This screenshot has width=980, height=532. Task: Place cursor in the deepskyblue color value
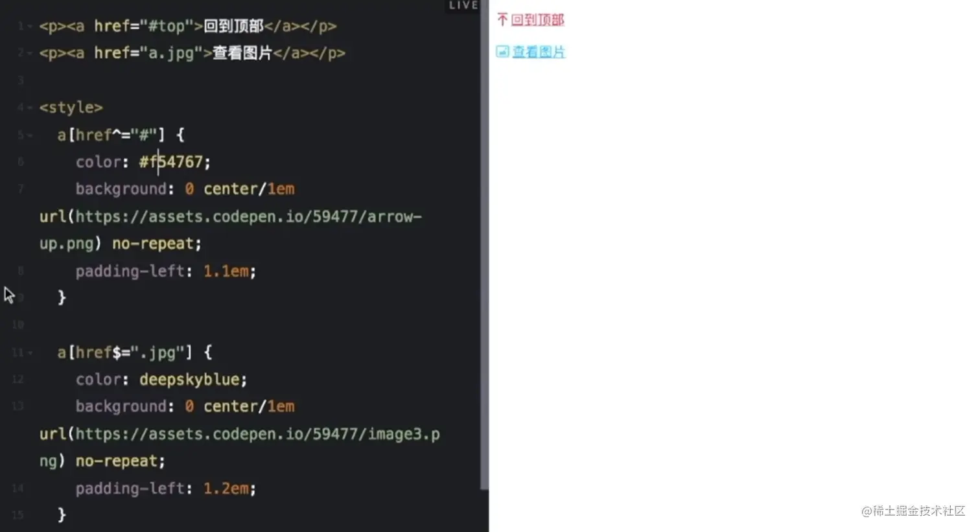[x=190, y=380]
